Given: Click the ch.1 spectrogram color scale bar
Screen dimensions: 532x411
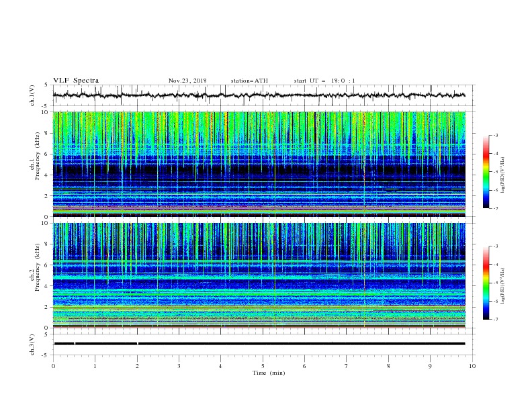Looking at the screenshot, I should (486, 172).
